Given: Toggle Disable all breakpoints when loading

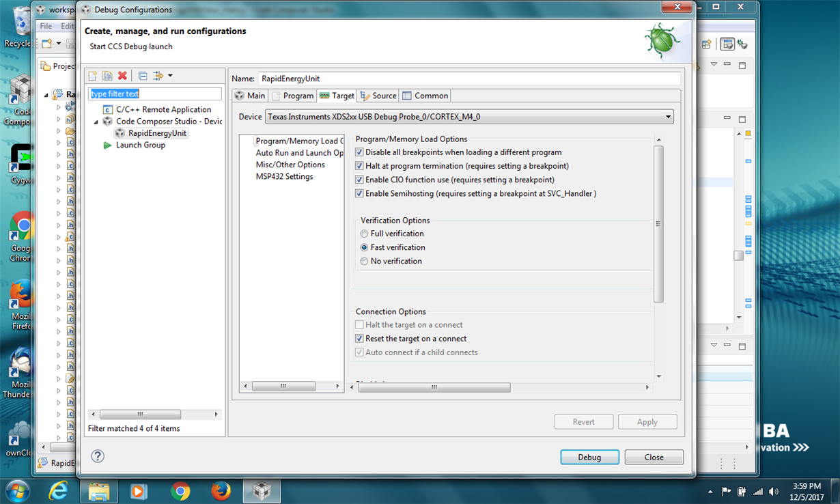Looking at the screenshot, I should (x=360, y=152).
